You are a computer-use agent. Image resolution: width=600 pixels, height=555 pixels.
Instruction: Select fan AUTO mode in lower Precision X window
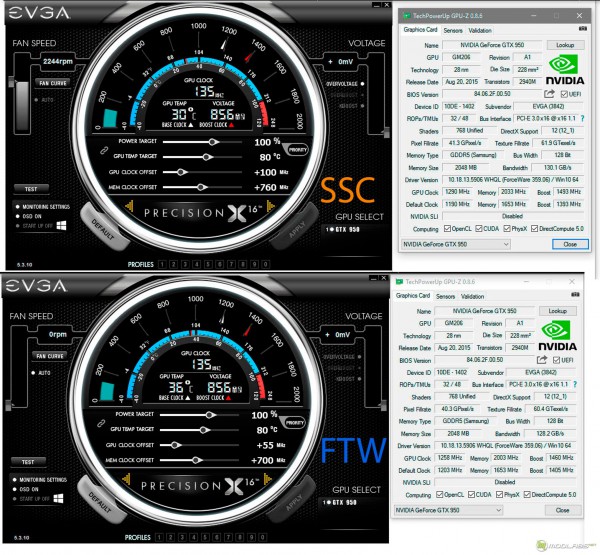[41, 373]
